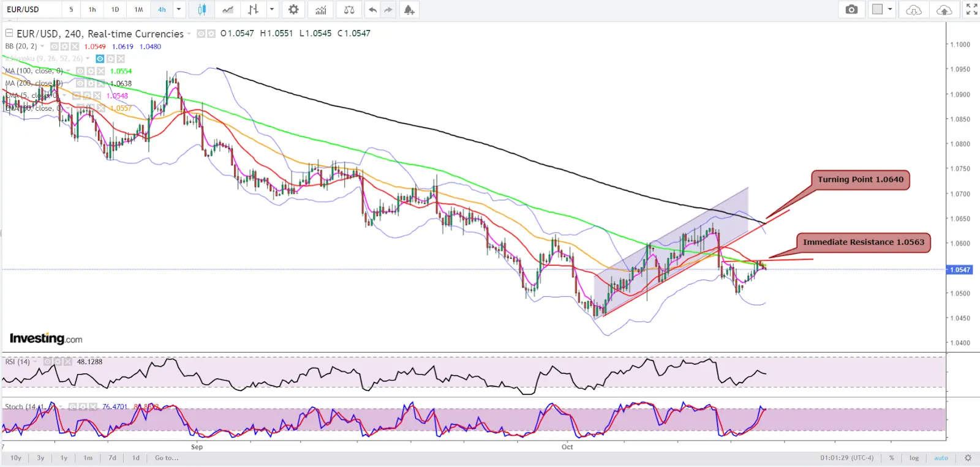Viewport: 980px width, 467px height.
Task: Open settings for RSI (14) indicator
Action: [58, 362]
